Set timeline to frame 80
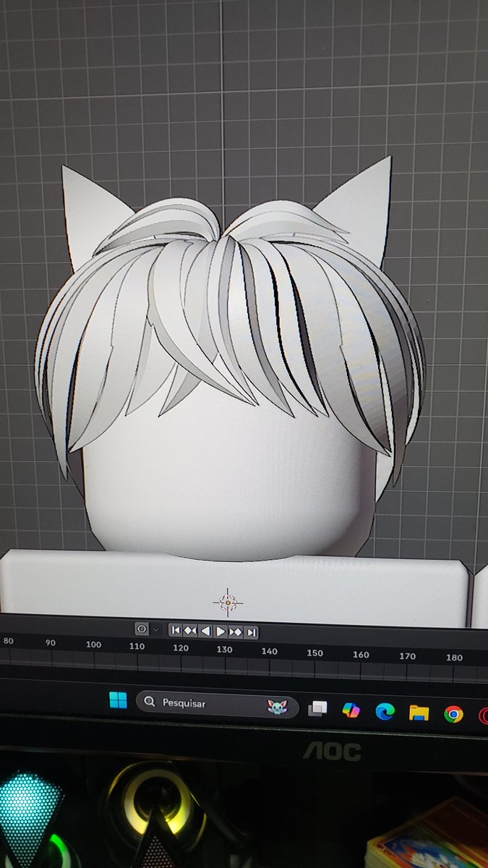 (9, 641)
